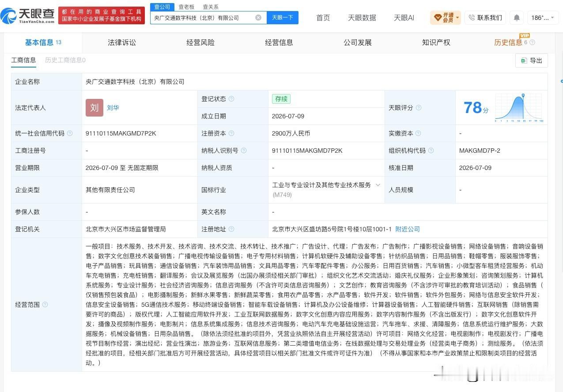
Task: Open legal representative 刘华 link
Action: 113,108
